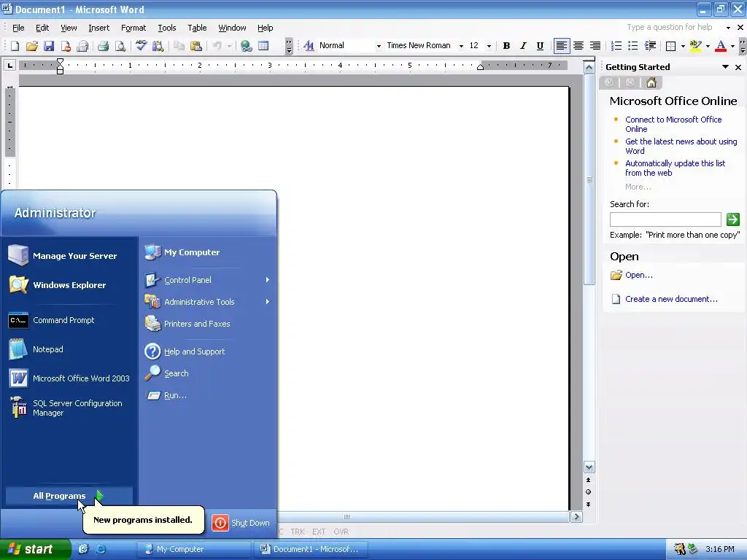Click the numbered list icon
Viewport: 747px width, 560px height.
coord(616,46)
